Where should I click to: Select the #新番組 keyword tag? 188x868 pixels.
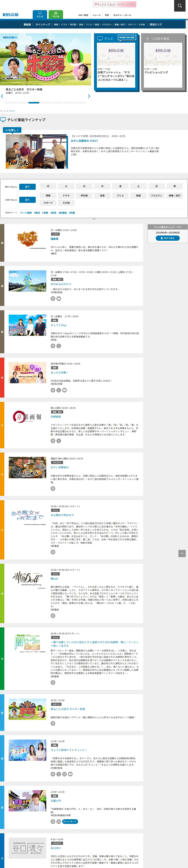click(62, 213)
